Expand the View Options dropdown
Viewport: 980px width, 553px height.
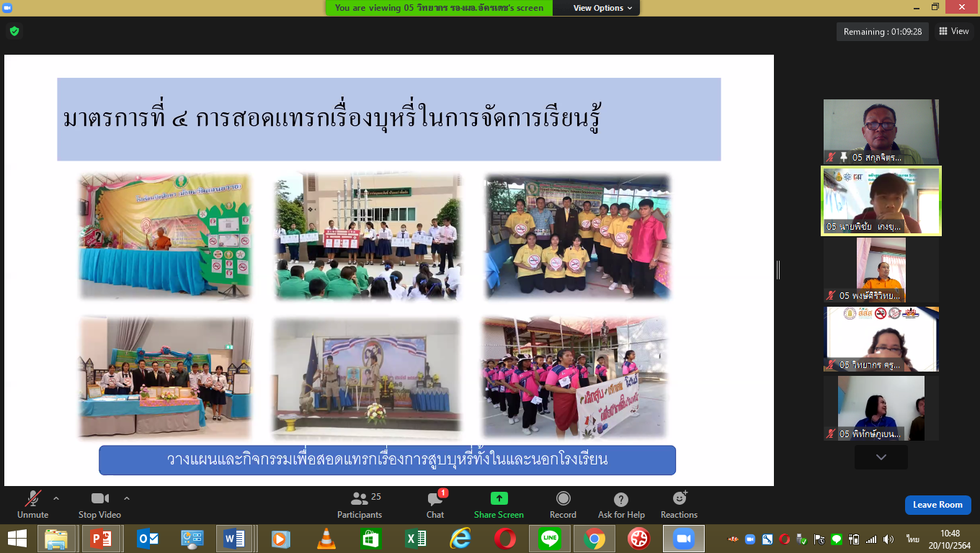(x=602, y=8)
